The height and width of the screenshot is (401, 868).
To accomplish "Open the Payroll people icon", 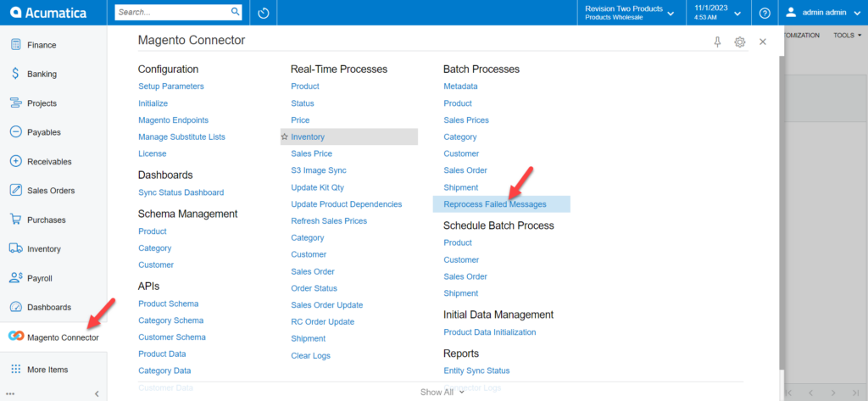I will tap(15, 278).
